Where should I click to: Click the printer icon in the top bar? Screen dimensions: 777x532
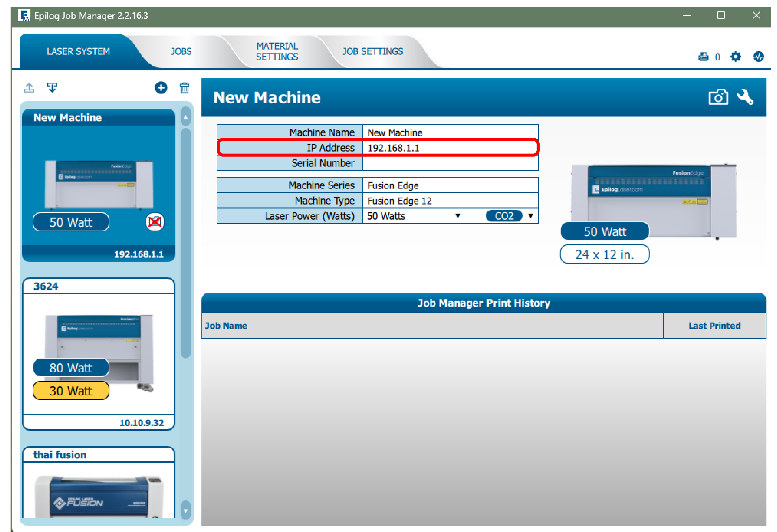coord(704,57)
